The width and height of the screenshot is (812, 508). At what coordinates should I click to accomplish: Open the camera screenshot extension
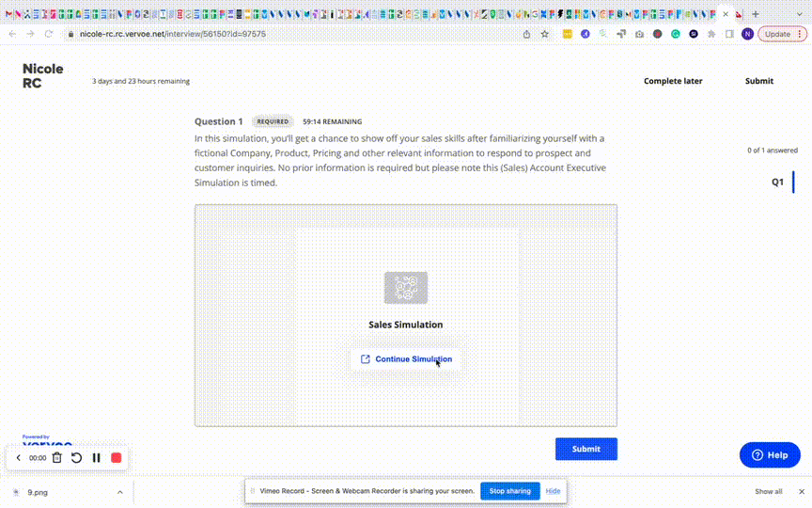640,34
